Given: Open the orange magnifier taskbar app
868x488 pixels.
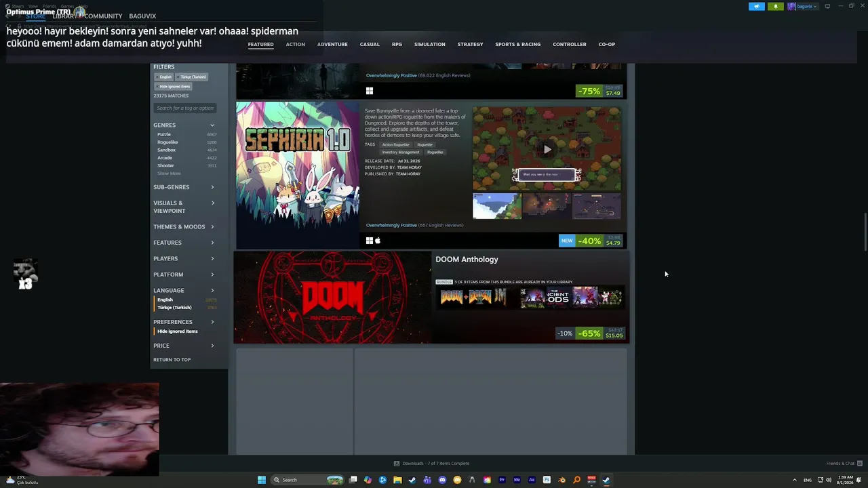Looking at the screenshot, I should coord(576,480).
